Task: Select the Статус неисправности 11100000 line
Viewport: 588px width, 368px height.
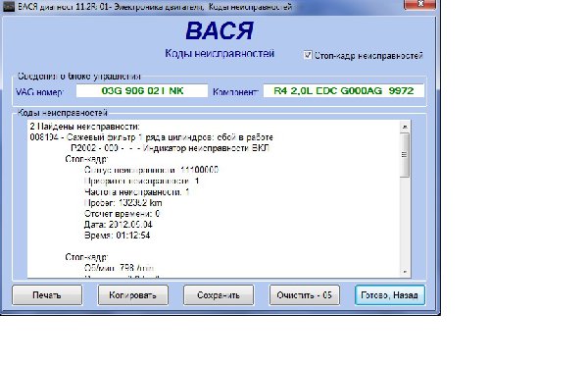Action: 151,170
